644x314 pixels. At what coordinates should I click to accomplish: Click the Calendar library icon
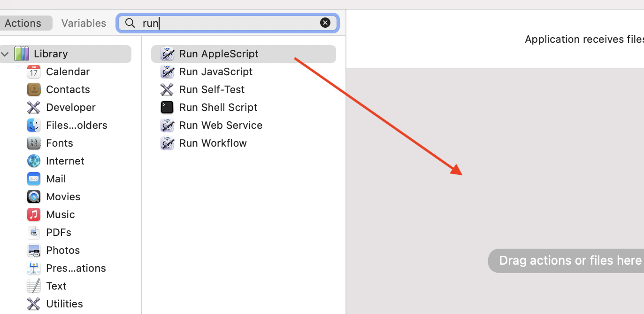pos(34,72)
